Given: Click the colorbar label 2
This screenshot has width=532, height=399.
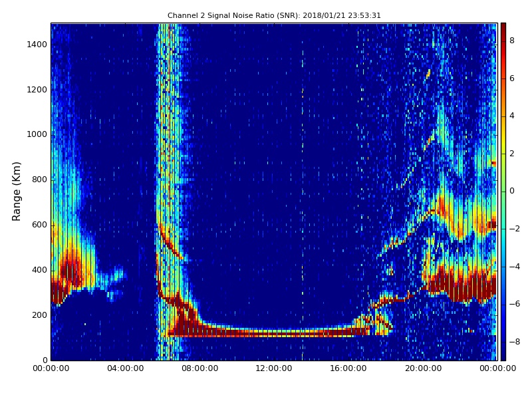Looking at the screenshot, I should click(512, 154).
